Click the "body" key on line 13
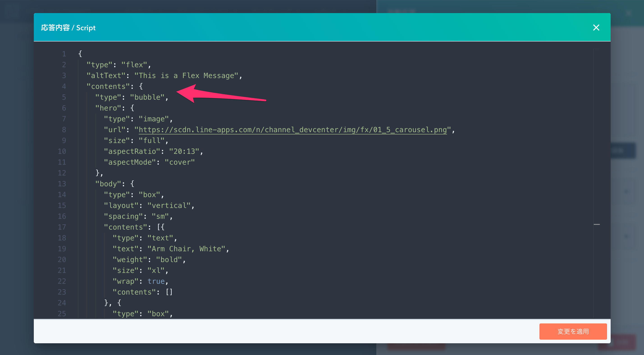The image size is (644, 355). click(108, 184)
